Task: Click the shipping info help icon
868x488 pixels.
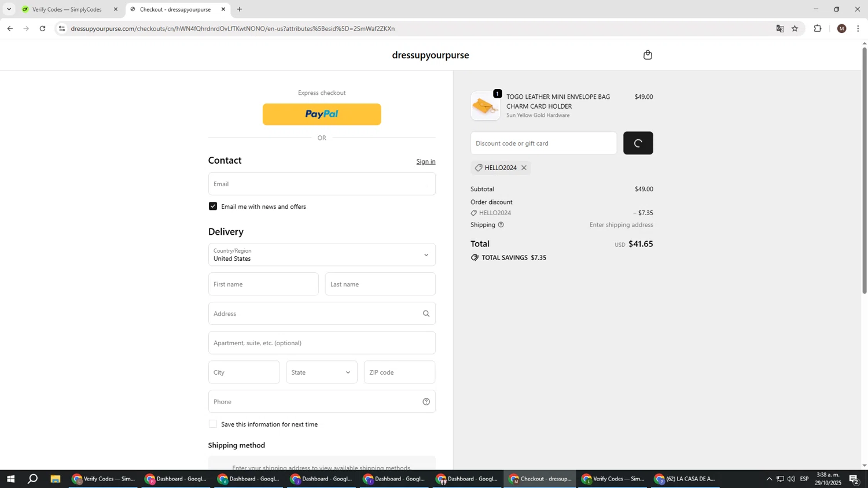Action: (501, 225)
